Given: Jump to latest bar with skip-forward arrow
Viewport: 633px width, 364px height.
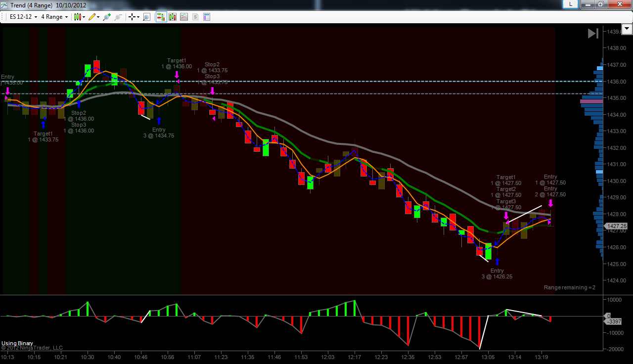Looking at the screenshot, I should [x=593, y=33].
